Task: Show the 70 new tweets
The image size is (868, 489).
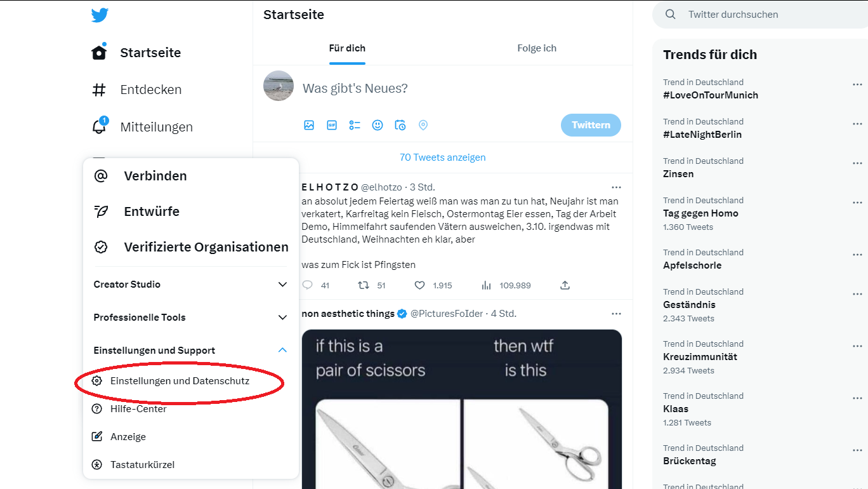Action: [x=442, y=157]
